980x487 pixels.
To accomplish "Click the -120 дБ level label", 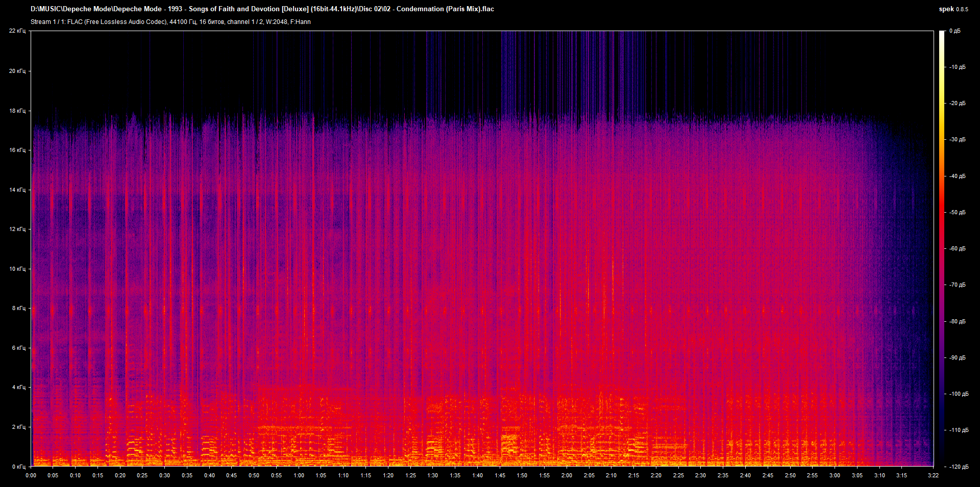I will click(958, 467).
